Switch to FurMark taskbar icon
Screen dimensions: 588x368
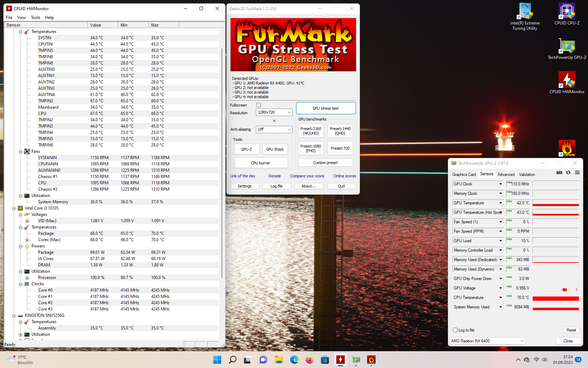[x=371, y=360]
